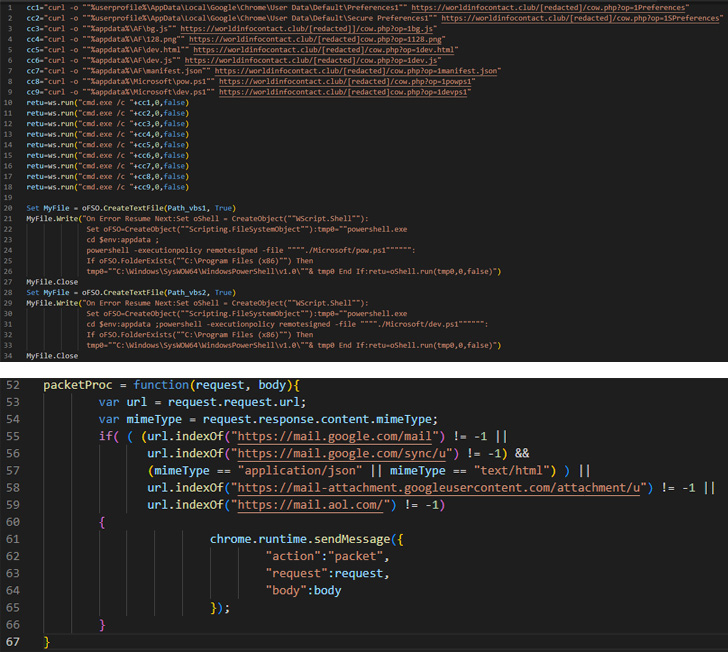Click the ./Microsoft/pow.ps1 powershell line

(251, 250)
